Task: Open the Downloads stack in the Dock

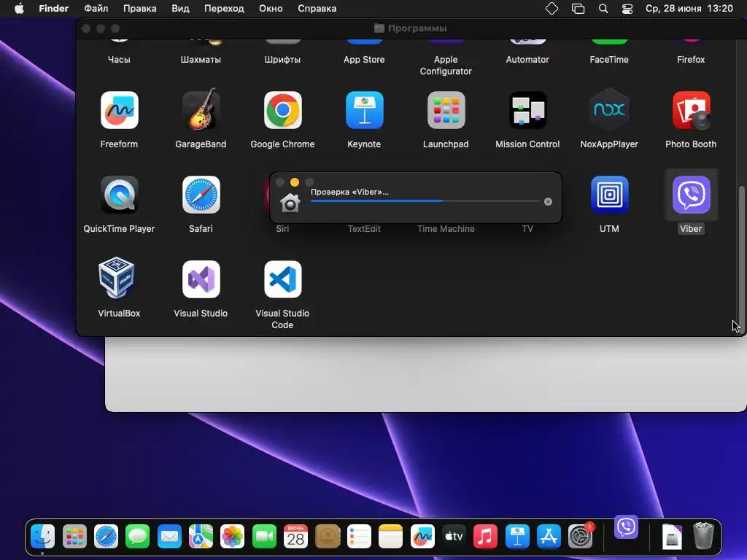Action: coord(672,537)
